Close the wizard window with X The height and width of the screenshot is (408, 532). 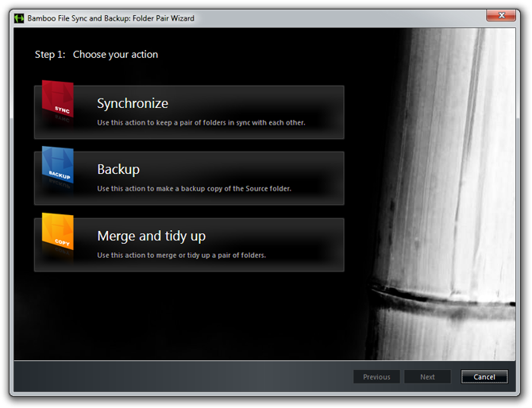click(502, 15)
